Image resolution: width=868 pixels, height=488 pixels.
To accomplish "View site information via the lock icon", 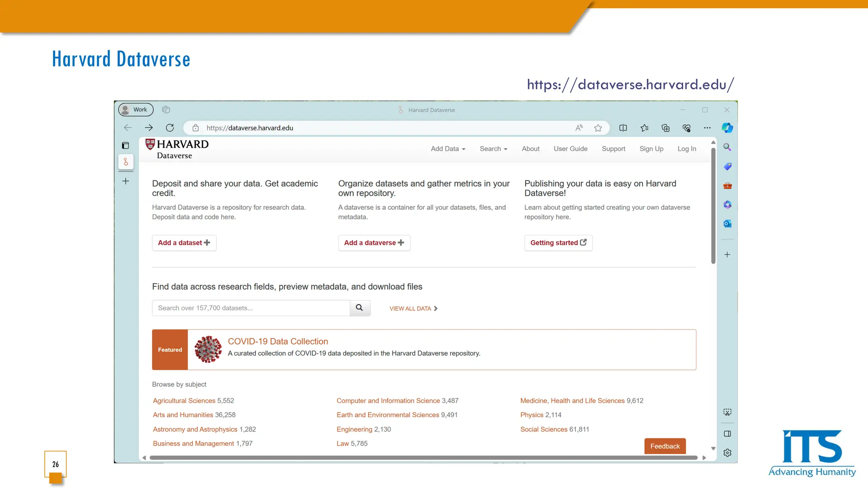I will (195, 128).
